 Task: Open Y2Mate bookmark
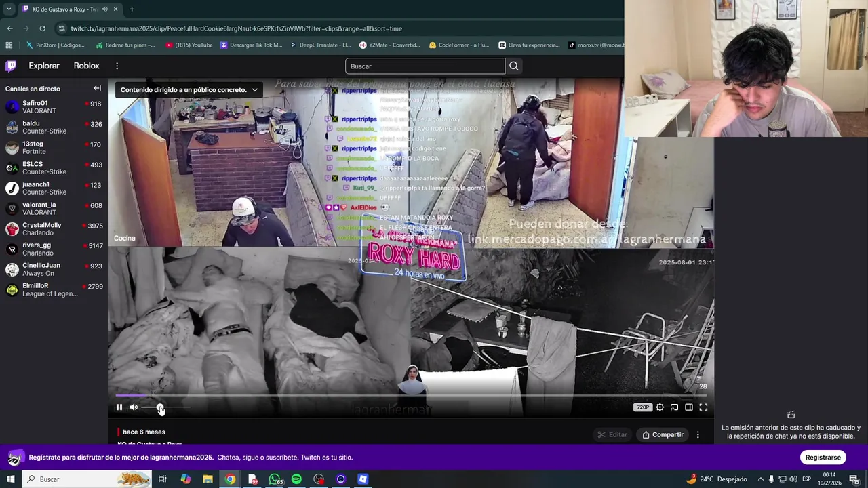coord(390,45)
